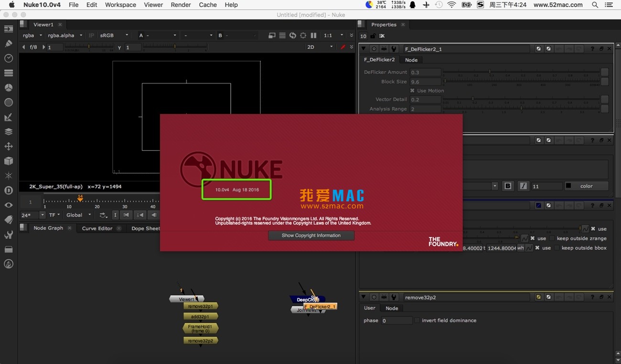621x364 pixels.
Task: Toggle the use checkbox beside keep outside zrange
Action: point(533,238)
